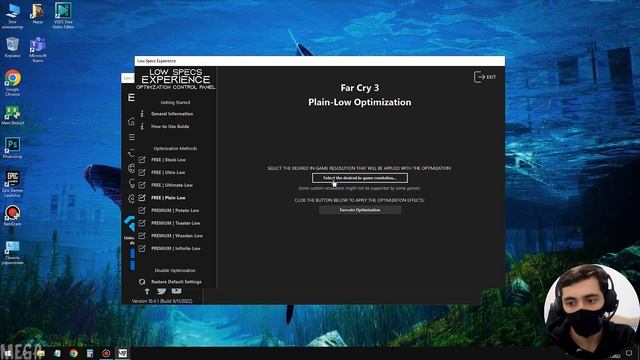Click the Facebook icon left of Twitter
Image resolution: width=640 pixels, height=360 pixels.
point(147,291)
